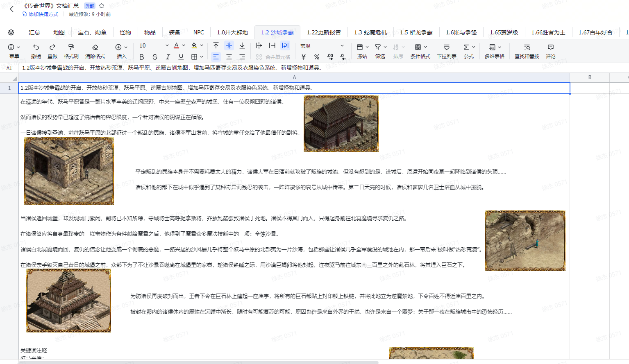This screenshot has width=629, height=364.
Task: Switch to the 汇总 sheet tab
Action: coord(34,32)
